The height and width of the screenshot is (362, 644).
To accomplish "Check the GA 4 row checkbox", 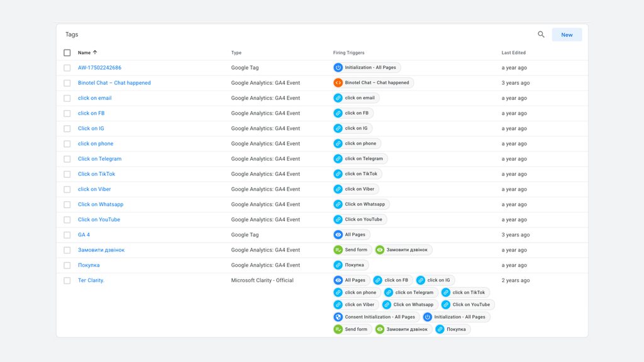I will [67, 235].
